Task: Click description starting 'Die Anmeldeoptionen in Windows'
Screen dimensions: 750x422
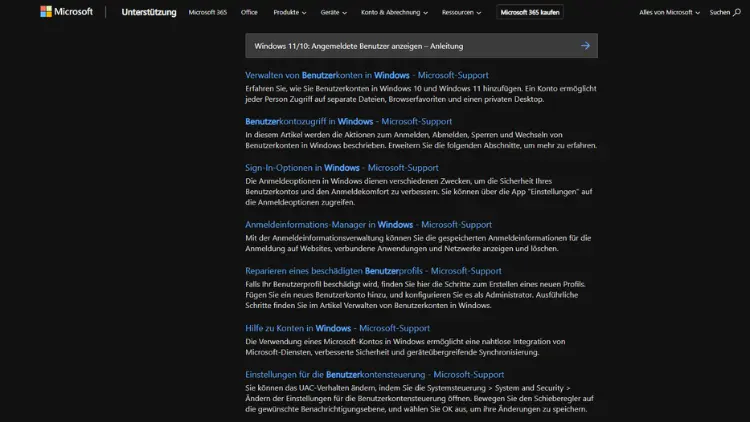Action: [x=419, y=191]
